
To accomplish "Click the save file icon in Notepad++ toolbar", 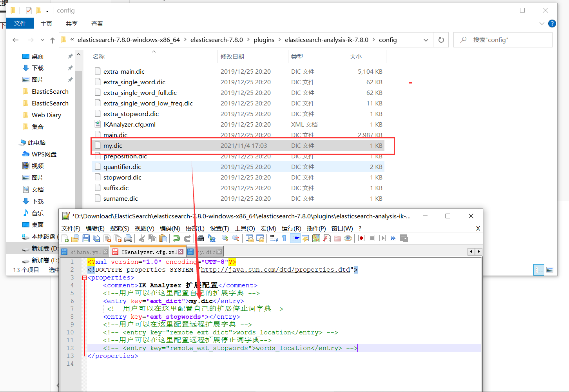I will tap(86, 238).
